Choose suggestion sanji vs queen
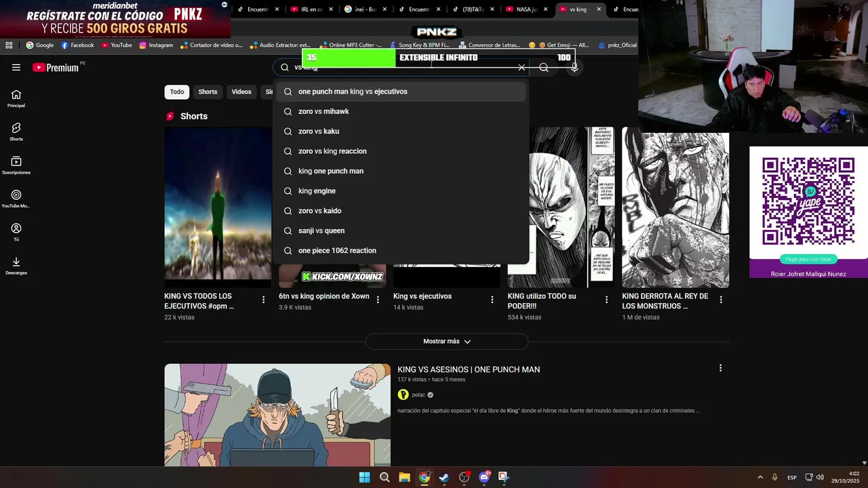Image resolution: width=868 pixels, height=488 pixels. click(x=400, y=230)
